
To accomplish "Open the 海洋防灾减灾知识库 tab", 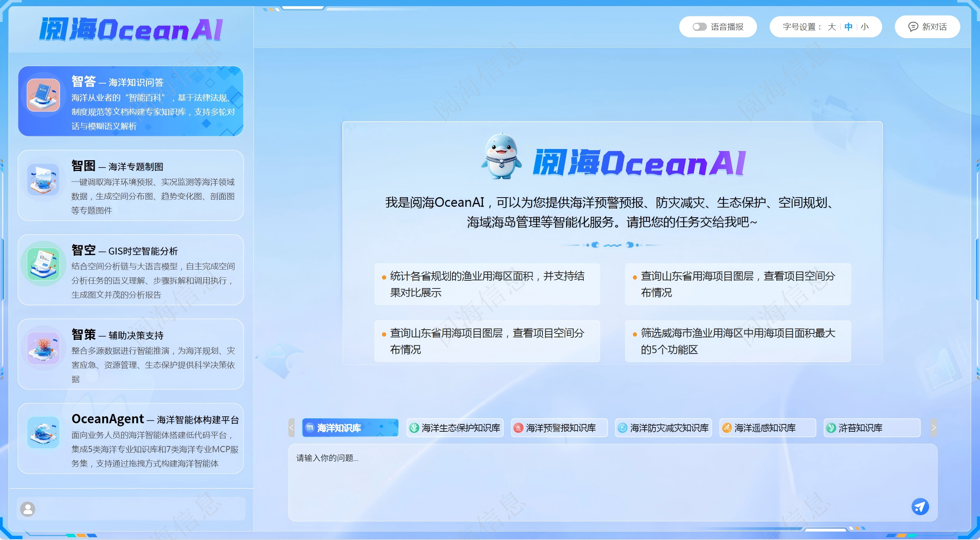I will pos(663,428).
